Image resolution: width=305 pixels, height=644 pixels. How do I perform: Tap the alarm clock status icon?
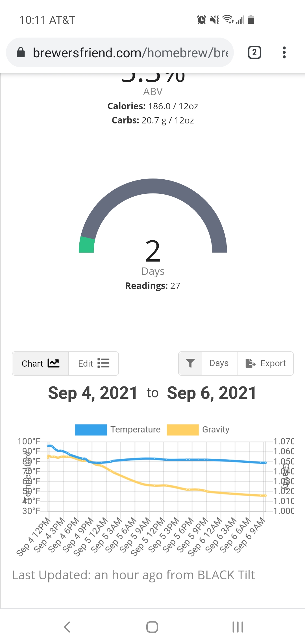pos(201,20)
